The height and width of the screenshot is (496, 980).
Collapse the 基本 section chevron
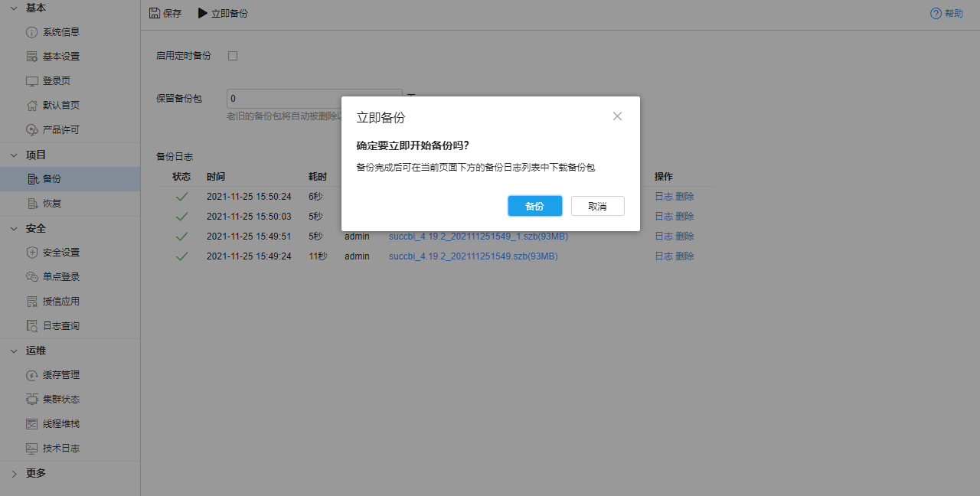tap(14, 8)
